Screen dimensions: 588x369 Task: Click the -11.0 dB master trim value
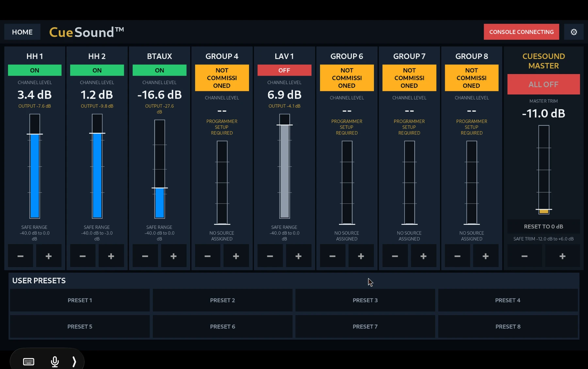pos(544,113)
